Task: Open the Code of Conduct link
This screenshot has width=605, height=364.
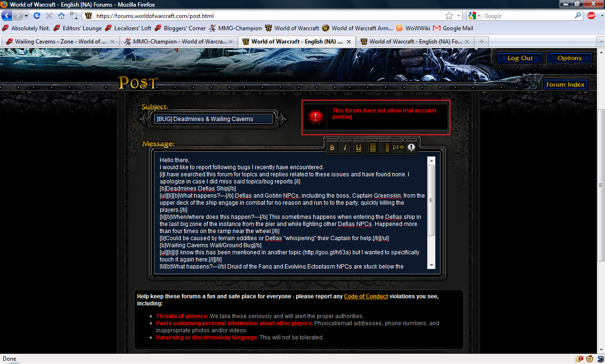Action: (x=366, y=296)
